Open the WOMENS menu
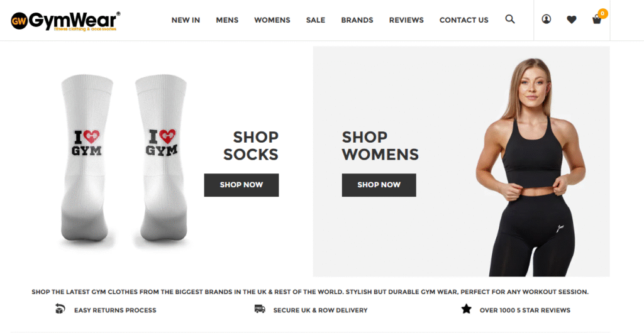The image size is (644, 333). click(272, 20)
